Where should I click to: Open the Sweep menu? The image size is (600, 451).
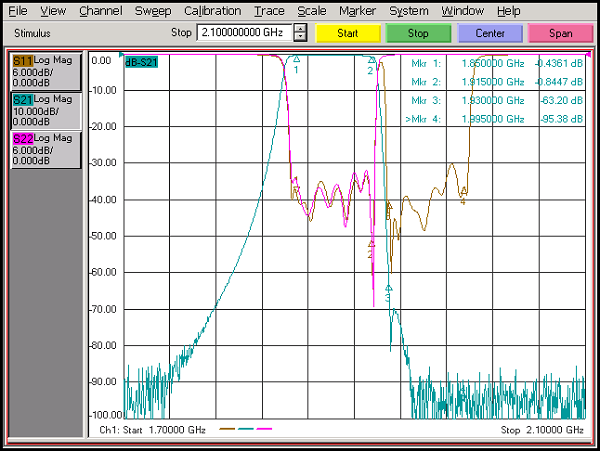[154, 11]
